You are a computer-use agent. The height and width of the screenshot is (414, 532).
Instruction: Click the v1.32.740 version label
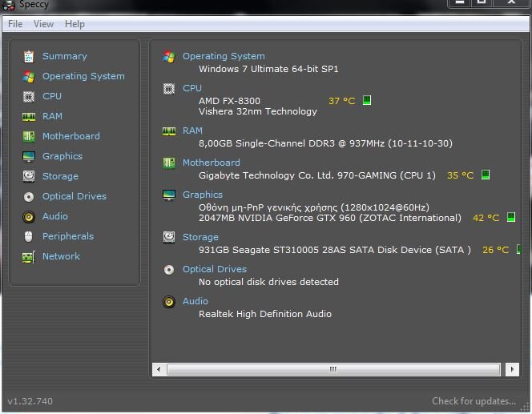tap(30, 401)
